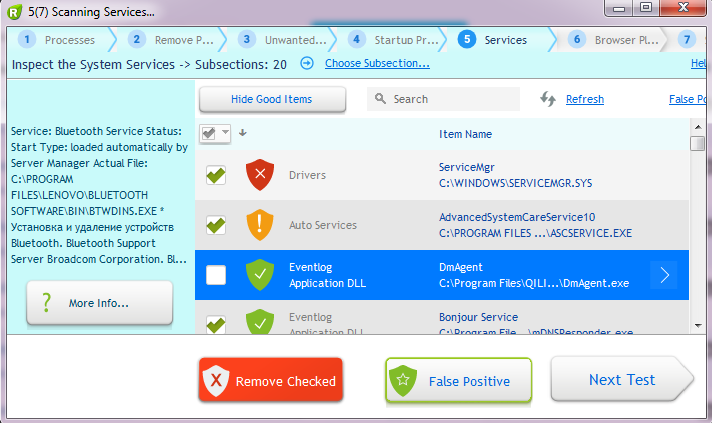Screen dimensions: 712x423
Task: Go to the Remove P... step tab
Action: pos(174,40)
